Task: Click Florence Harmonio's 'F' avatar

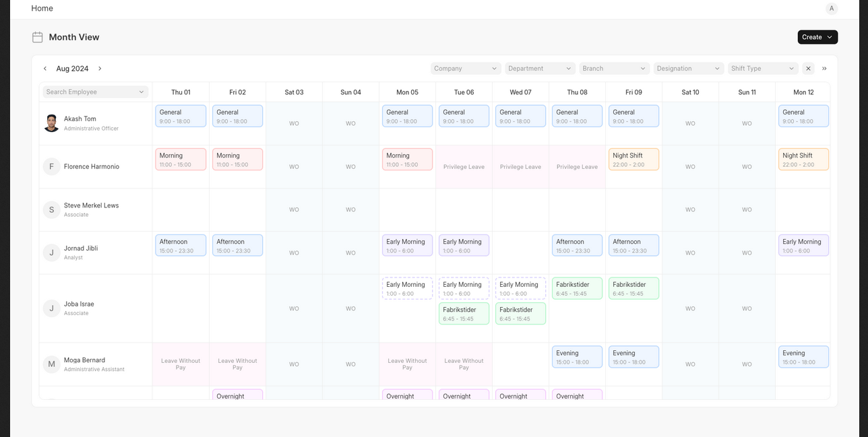Action: point(52,166)
